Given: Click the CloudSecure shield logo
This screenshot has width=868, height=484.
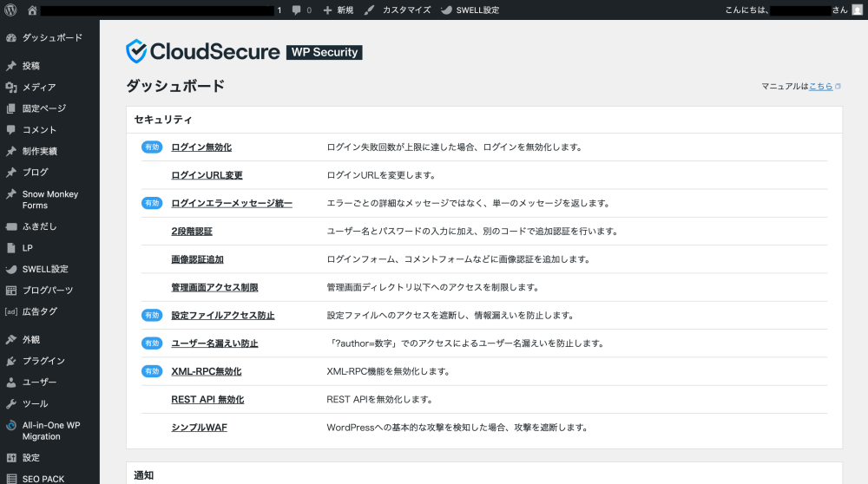Looking at the screenshot, I should (137, 52).
